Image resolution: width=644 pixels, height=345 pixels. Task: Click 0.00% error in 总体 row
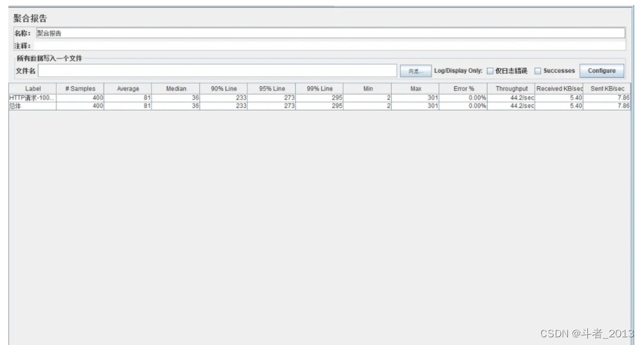pos(477,106)
